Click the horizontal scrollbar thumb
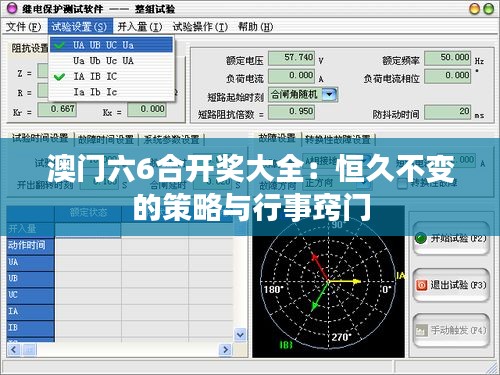The image size is (500, 375). [x=29, y=350]
